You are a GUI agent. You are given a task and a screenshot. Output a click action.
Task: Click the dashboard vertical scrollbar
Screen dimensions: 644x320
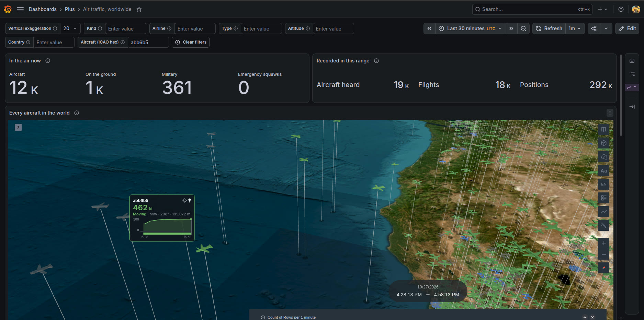[x=621, y=95]
